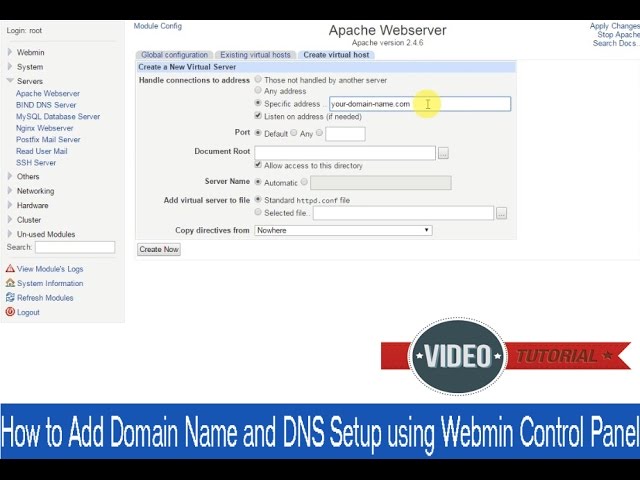The height and width of the screenshot is (480, 640).
Task: Expand the Hardware sidebar category
Action: pyautogui.click(x=10, y=205)
